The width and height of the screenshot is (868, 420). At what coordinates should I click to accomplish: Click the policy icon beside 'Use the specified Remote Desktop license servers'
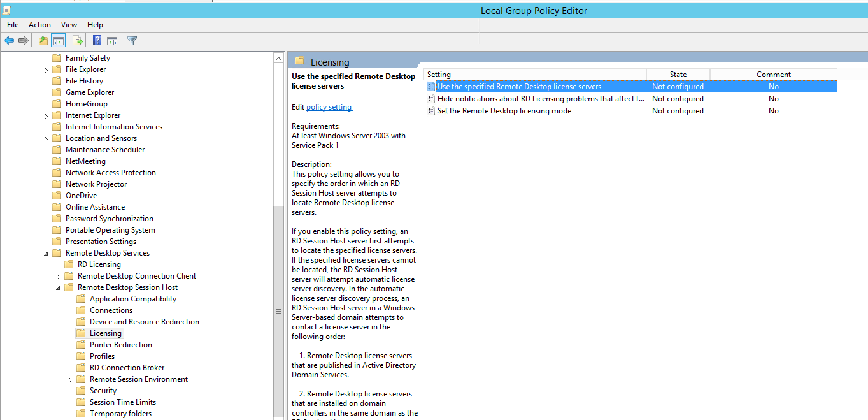point(431,87)
